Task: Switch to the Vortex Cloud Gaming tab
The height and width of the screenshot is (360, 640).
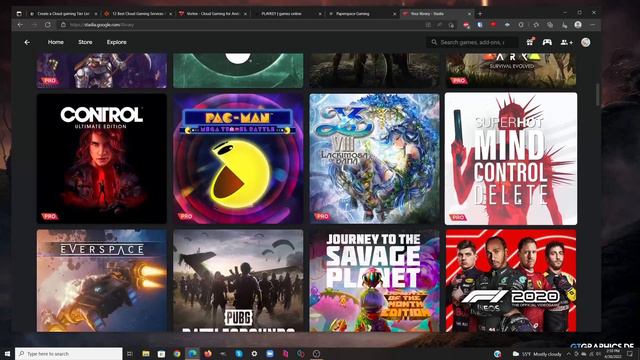Action: [x=213, y=13]
